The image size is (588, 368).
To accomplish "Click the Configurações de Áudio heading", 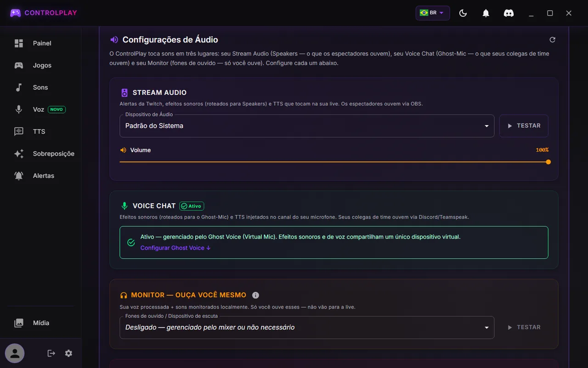I will [170, 40].
